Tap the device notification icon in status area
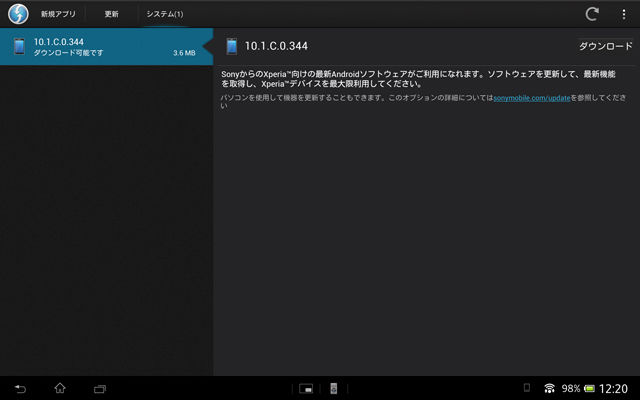This screenshot has height=400, width=640. pos(527,387)
